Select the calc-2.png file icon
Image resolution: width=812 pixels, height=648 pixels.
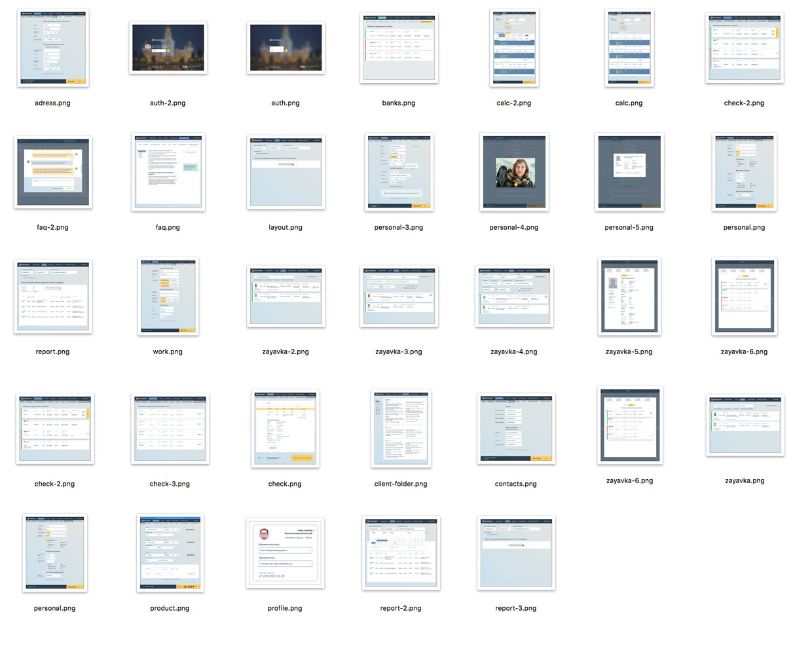click(x=514, y=48)
